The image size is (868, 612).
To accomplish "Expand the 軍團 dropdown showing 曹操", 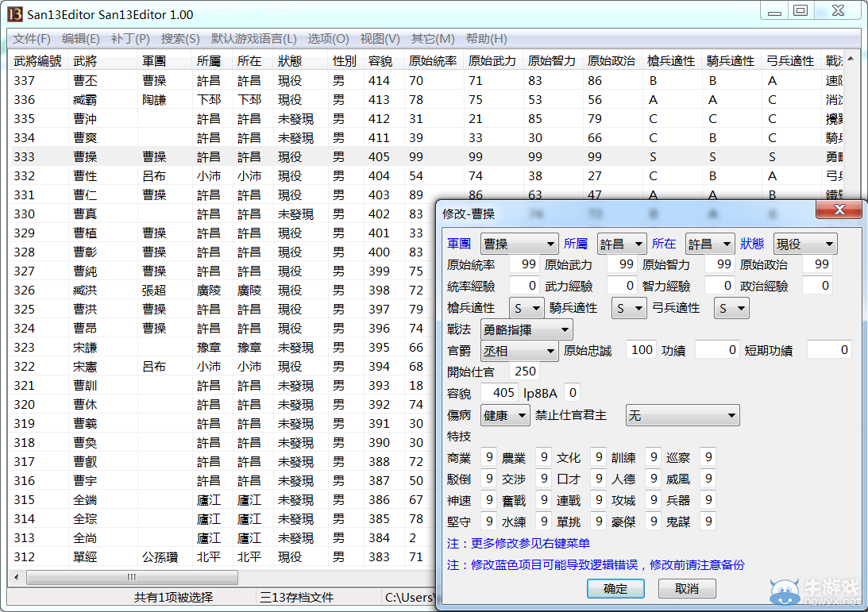I will 519,244.
